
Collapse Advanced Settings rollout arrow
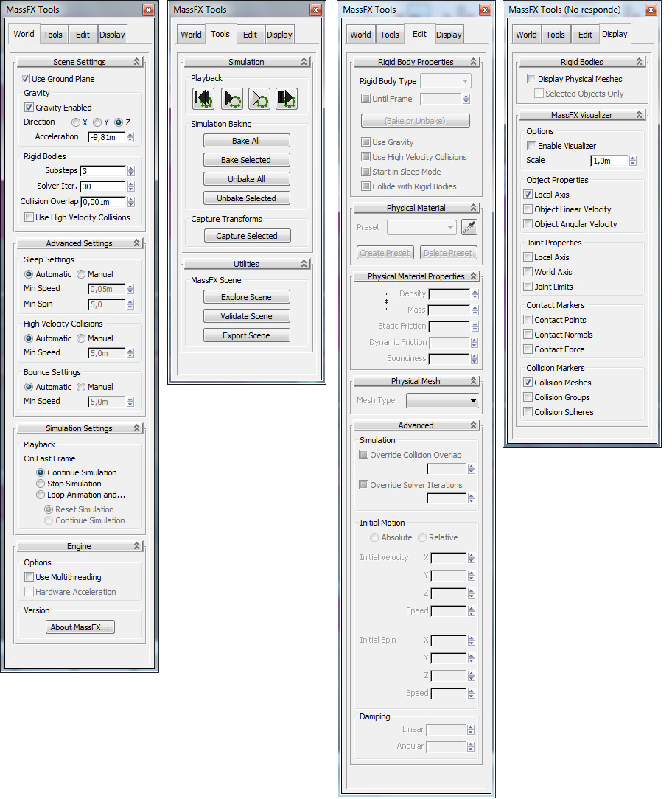tap(136, 243)
